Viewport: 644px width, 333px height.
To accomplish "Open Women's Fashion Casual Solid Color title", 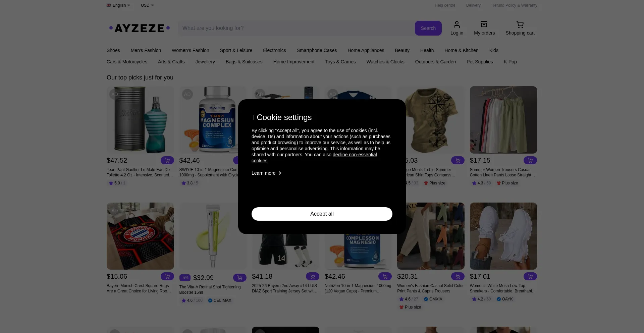I will (430, 288).
